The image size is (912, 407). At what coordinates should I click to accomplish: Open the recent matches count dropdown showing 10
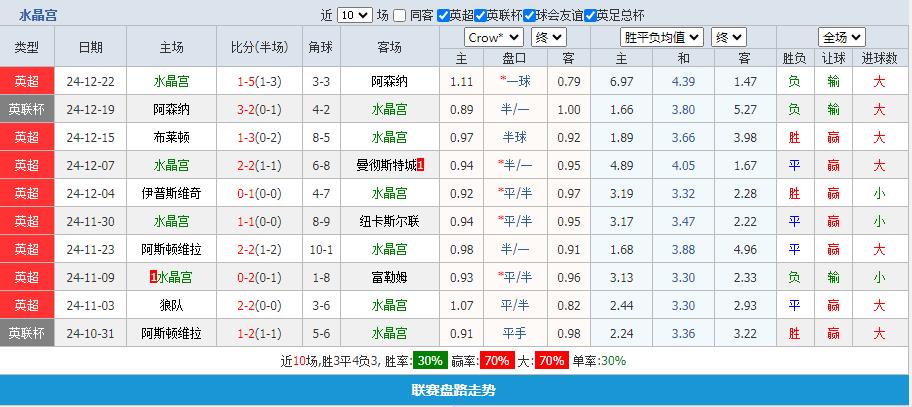pyautogui.click(x=354, y=16)
